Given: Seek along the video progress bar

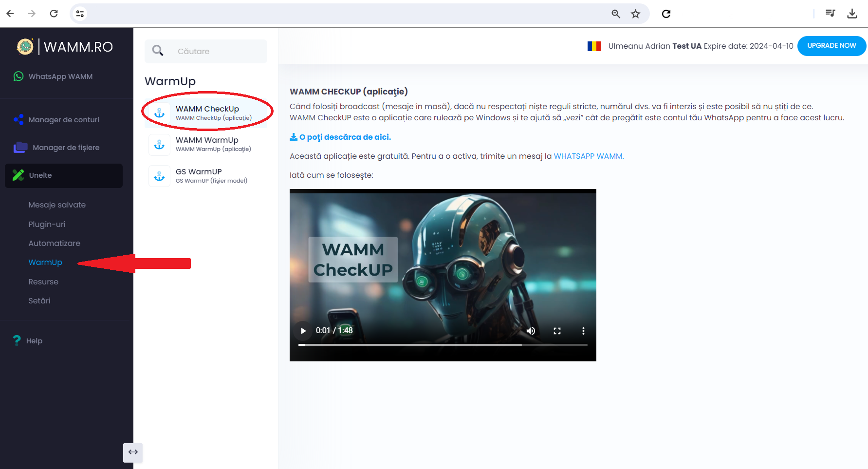Looking at the screenshot, I should click(x=443, y=345).
